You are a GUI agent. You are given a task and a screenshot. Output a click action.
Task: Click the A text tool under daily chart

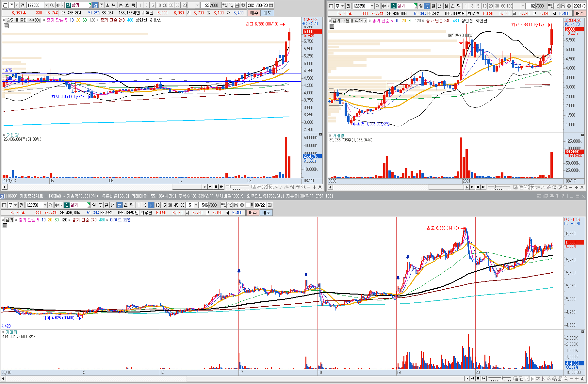pyautogui.click(x=320, y=187)
